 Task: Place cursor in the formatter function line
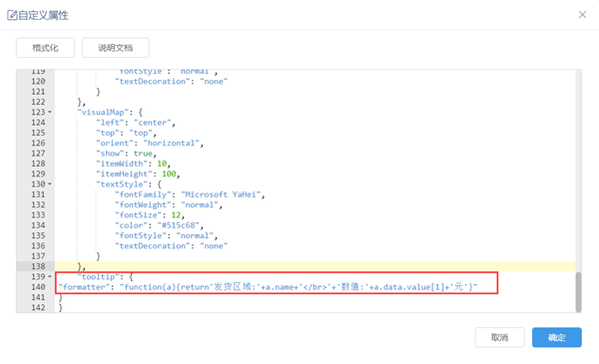coord(268,287)
